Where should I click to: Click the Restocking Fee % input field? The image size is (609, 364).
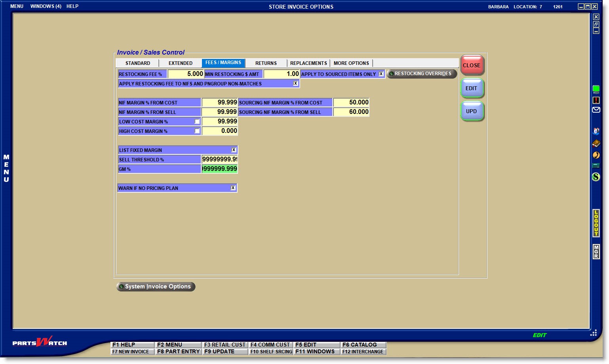[x=186, y=74]
